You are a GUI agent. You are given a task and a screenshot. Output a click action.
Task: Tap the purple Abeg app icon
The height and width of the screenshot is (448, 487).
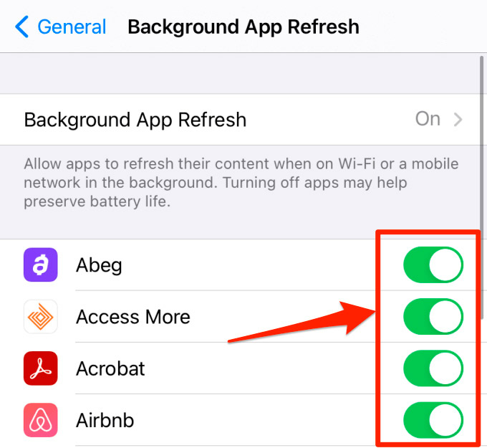[x=40, y=265]
